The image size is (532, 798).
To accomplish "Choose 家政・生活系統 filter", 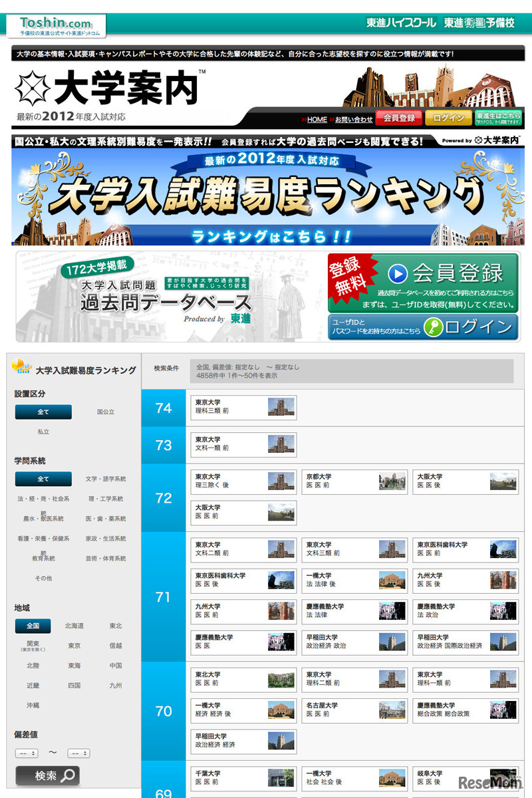I will point(106,539).
